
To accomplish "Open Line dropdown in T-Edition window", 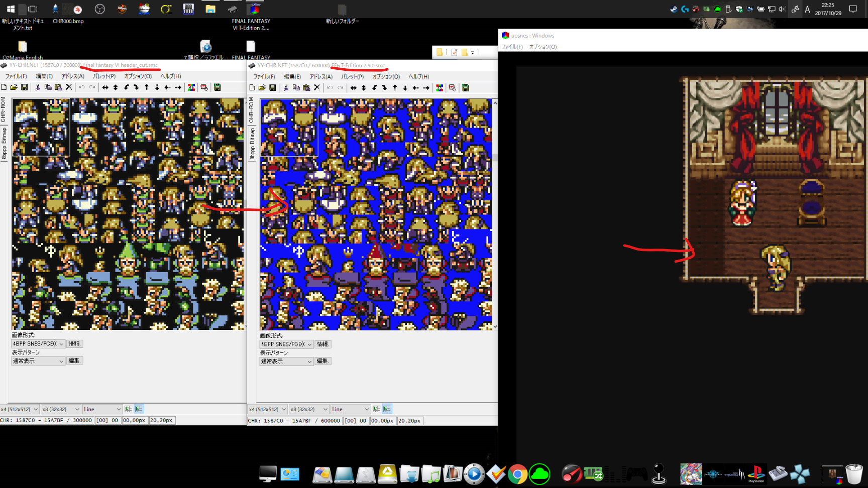I will [x=351, y=409].
